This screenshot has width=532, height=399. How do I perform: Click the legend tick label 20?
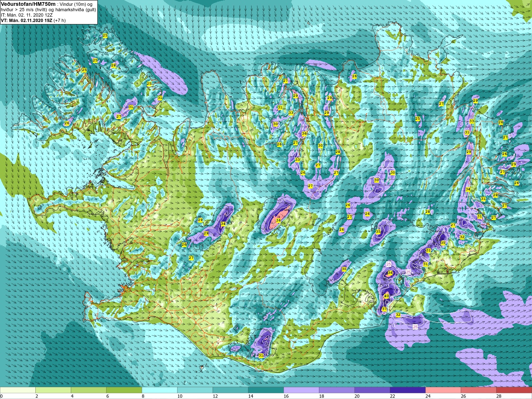click(x=357, y=396)
